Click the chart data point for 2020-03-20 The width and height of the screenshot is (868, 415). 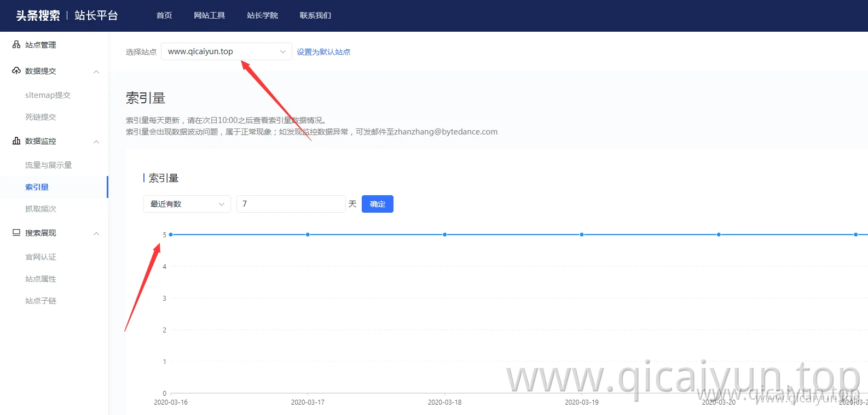point(719,235)
